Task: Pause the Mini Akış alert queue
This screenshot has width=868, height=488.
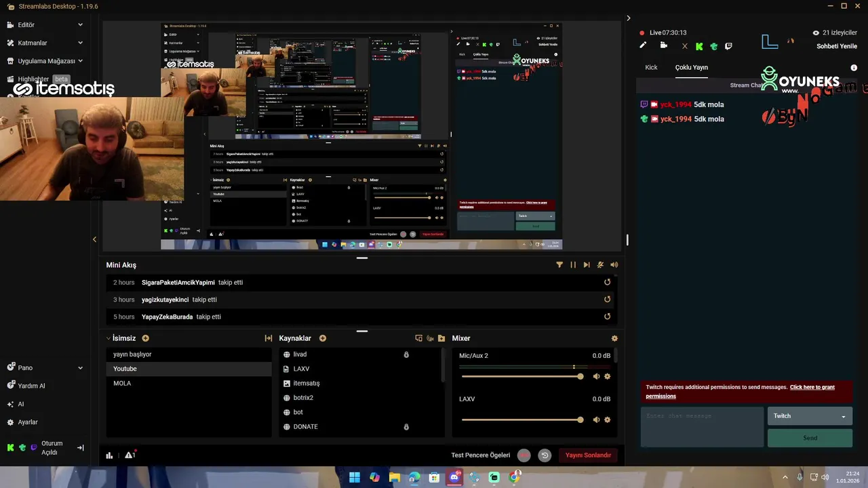Action: pos(573,265)
